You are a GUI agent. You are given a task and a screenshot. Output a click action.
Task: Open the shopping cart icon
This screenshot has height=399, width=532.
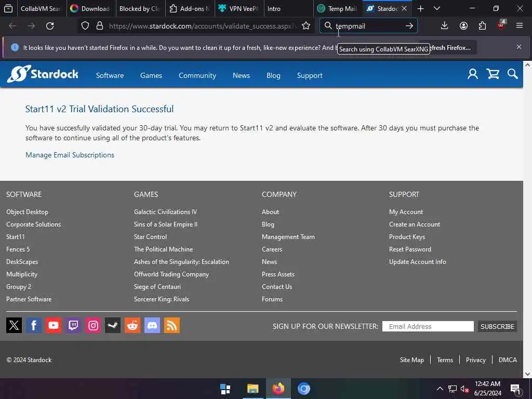pyautogui.click(x=493, y=74)
